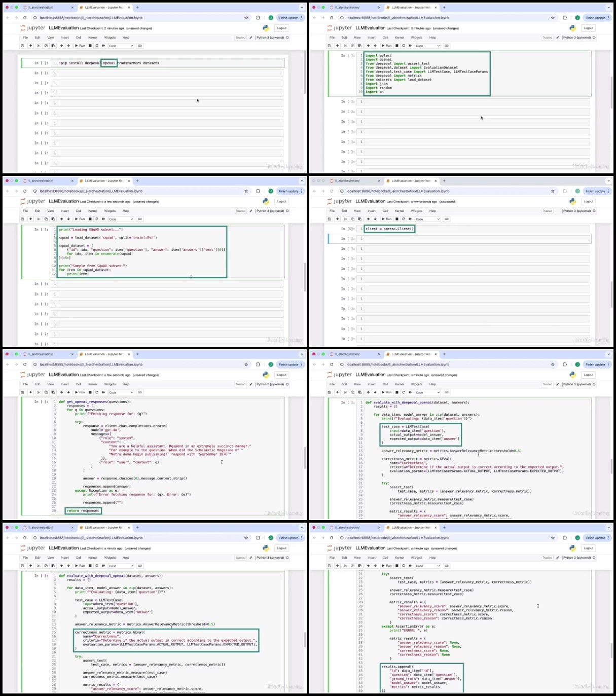Expand tab search chevron in openai.Client panel

[608, 181]
